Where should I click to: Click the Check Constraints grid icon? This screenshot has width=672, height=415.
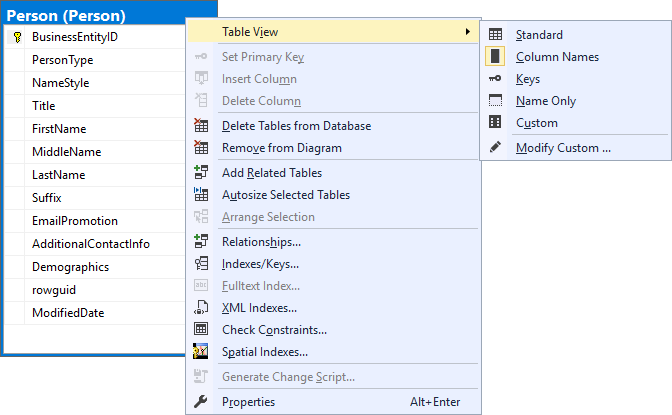point(201,330)
